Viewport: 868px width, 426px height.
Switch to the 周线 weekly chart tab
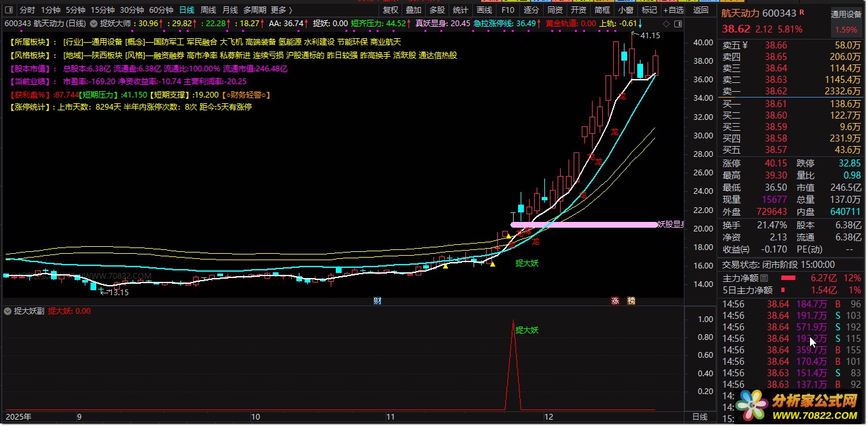click(208, 10)
